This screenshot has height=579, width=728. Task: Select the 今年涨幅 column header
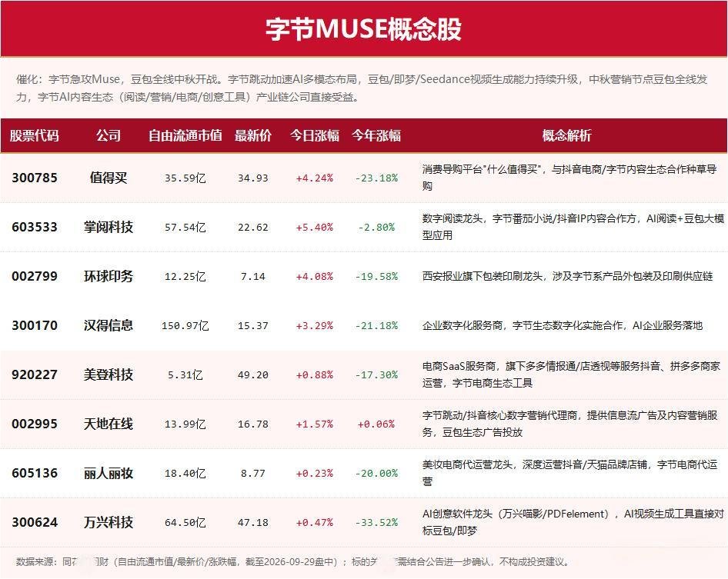point(376,135)
